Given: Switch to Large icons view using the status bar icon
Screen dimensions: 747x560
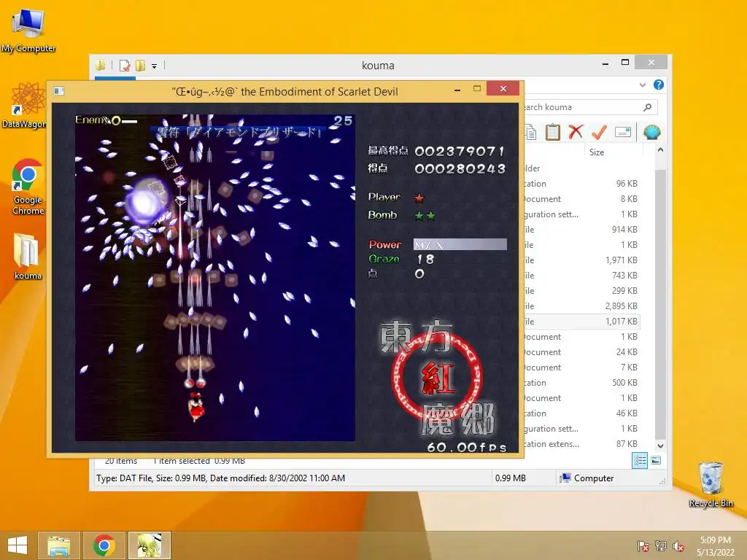Looking at the screenshot, I should 656,461.
